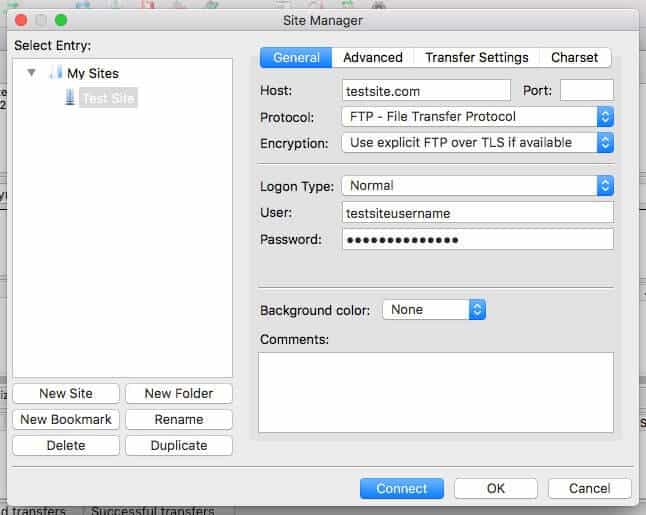Image resolution: width=646 pixels, height=515 pixels.
Task: Click the User field with testsiteusername
Action: [477, 213]
